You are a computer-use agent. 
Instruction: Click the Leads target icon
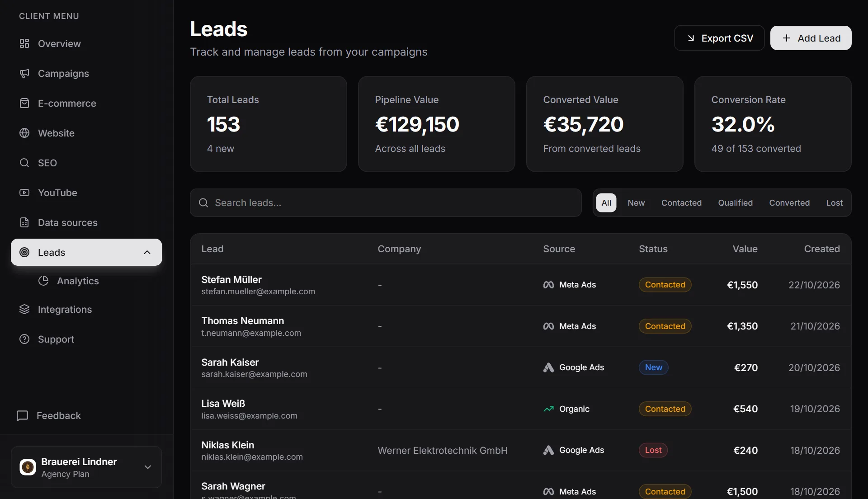coord(24,252)
